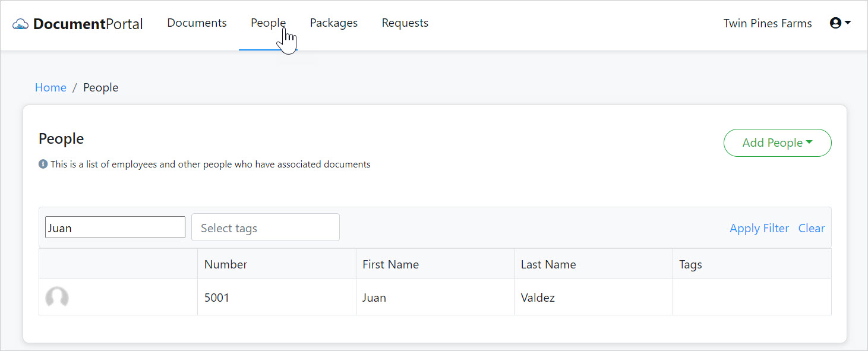This screenshot has height=351, width=868.
Task: Click the Last Name column header
Action: coord(548,265)
